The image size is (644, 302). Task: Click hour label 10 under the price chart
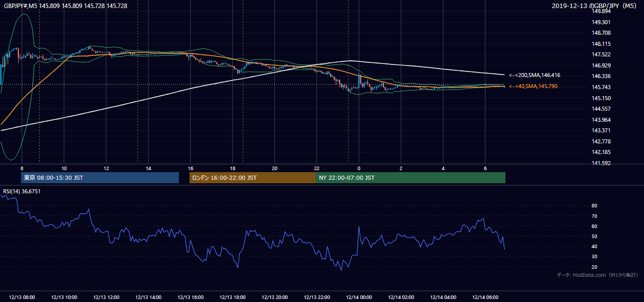(64, 168)
